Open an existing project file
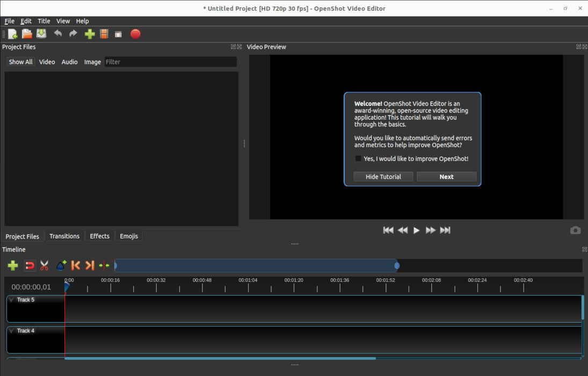This screenshot has width=588, height=376. tap(27, 34)
